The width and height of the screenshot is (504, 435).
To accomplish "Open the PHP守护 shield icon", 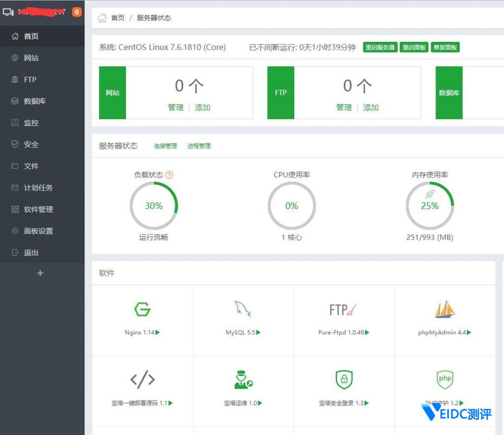I will point(445,379).
